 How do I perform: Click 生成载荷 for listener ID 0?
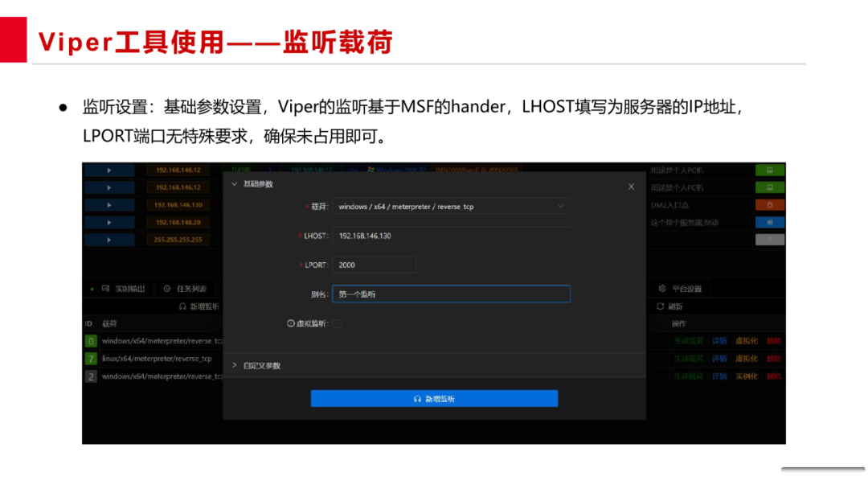(688, 341)
